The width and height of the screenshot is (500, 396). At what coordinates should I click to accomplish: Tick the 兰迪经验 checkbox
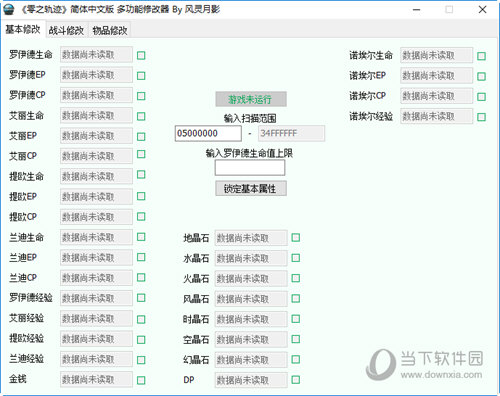click(141, 360)
